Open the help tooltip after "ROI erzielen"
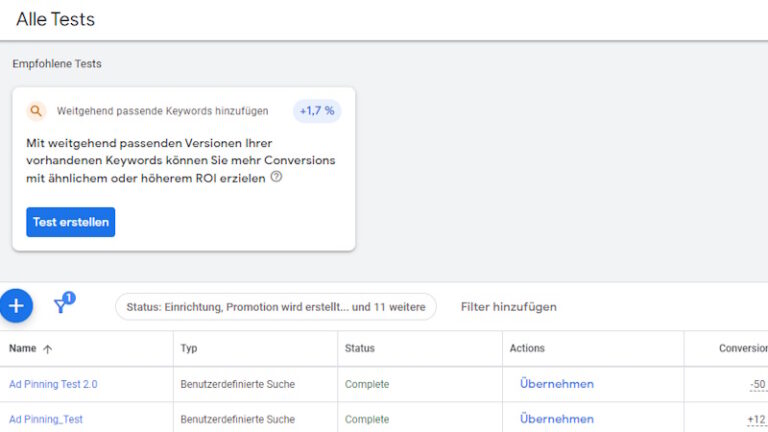Image resolution: width=768 pixels, height=432 pixels. (x=276, y=177)
